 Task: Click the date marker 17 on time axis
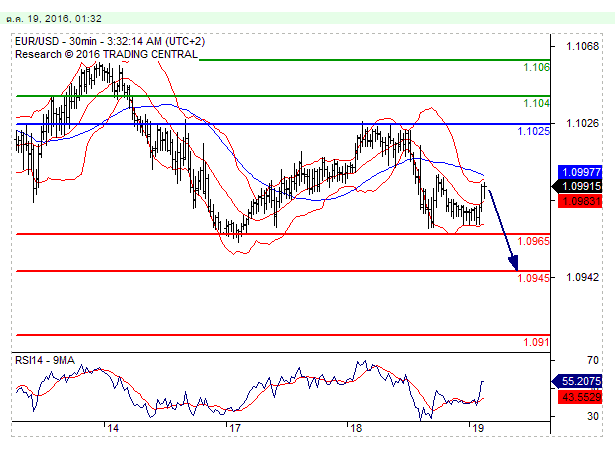tap(235, 428)
